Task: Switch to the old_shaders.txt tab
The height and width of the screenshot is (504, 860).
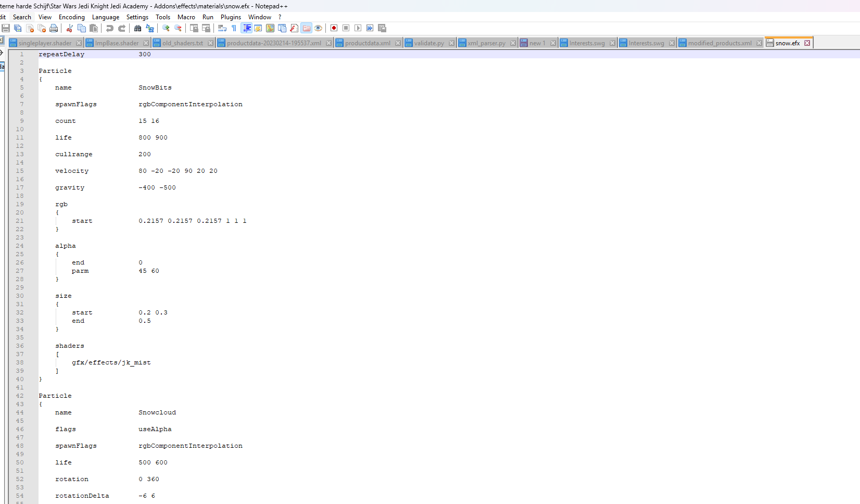Action: click(182, 43)
